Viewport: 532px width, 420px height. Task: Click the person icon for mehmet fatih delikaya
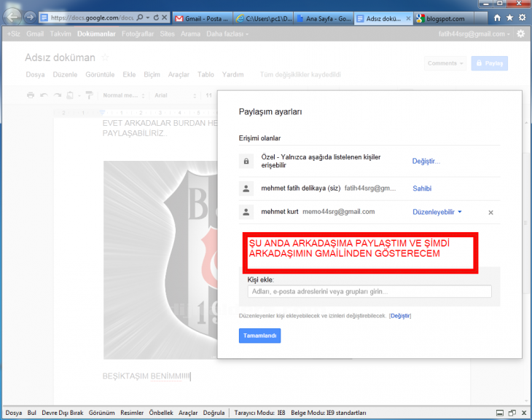coord(246,189)
